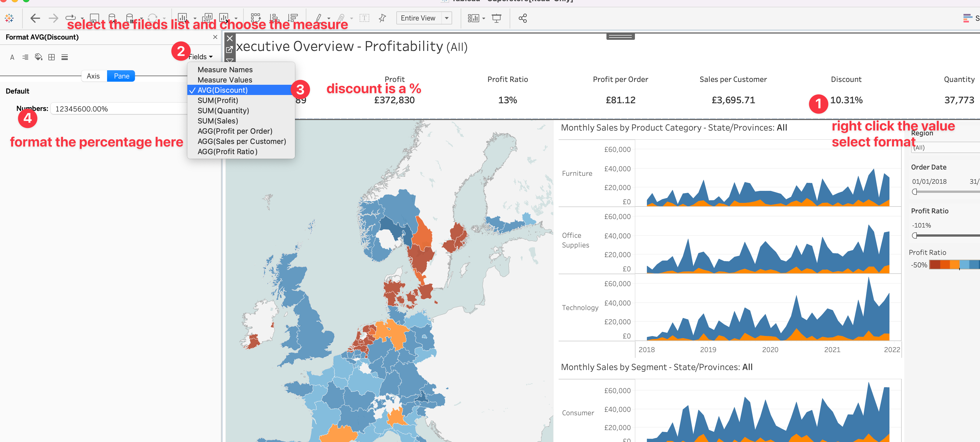The width and height of the screenshot is (980, 442).
Task: Undo with the back arrow icon
Action: click(35, 18)
